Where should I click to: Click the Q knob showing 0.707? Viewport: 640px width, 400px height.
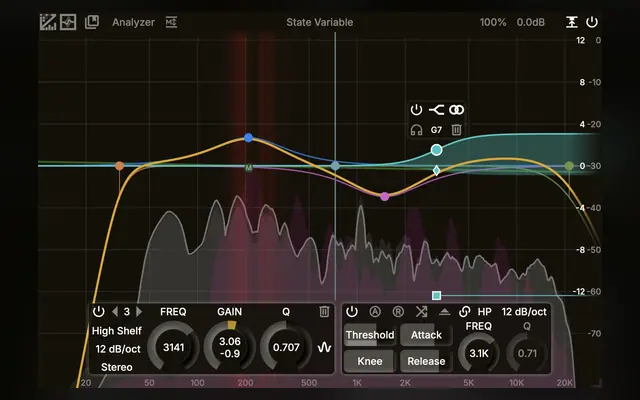[286, 347]
